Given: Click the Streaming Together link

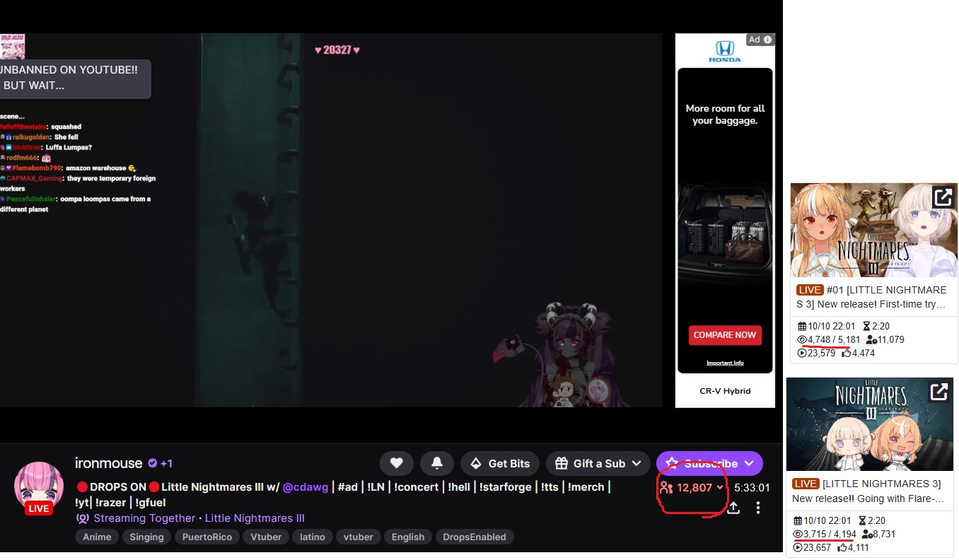Looking at the screenshot, I should 144,518.
